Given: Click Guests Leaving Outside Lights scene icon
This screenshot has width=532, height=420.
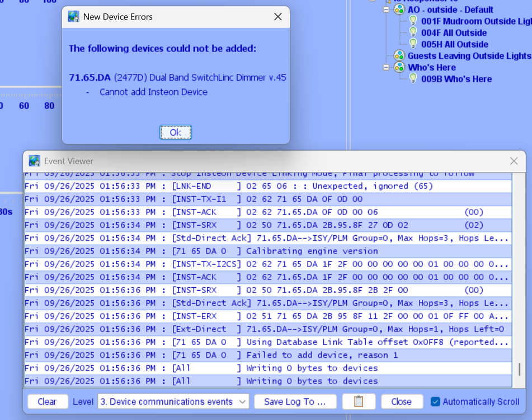Looking at the screenshot, I should tap(399, 55).
